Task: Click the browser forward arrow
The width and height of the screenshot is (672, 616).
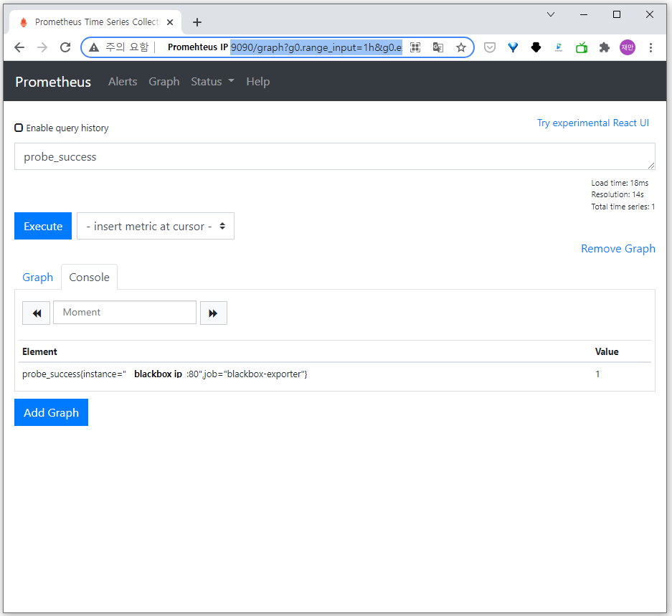Action: coord(42,47)
